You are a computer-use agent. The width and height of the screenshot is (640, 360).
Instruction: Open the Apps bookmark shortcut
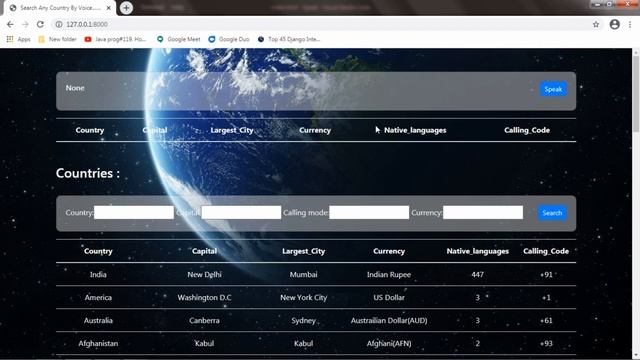point(19,39)
